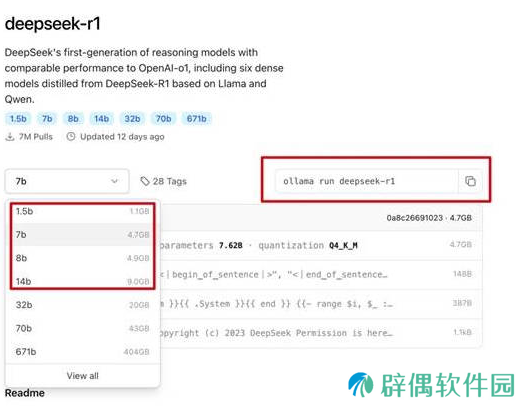Select the 671b 404GB model option
Image resolution: width=532 pixels, height=410 pixels.
(82, 352)
